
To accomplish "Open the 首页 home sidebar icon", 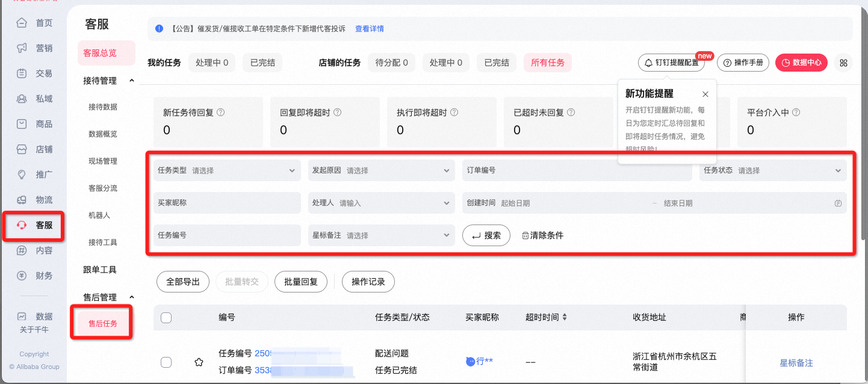I will pos(22,23).
